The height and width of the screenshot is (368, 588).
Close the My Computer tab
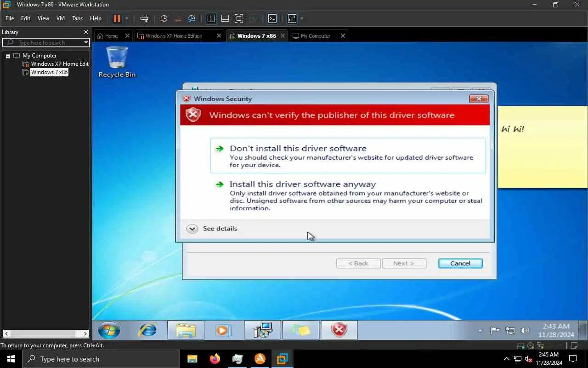tap(343, 36)
